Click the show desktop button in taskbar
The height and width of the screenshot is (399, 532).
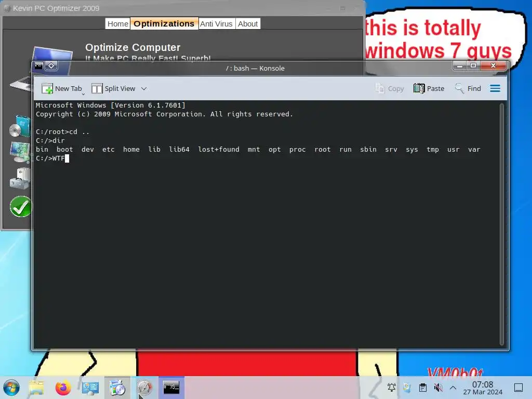tap(518, 388)
